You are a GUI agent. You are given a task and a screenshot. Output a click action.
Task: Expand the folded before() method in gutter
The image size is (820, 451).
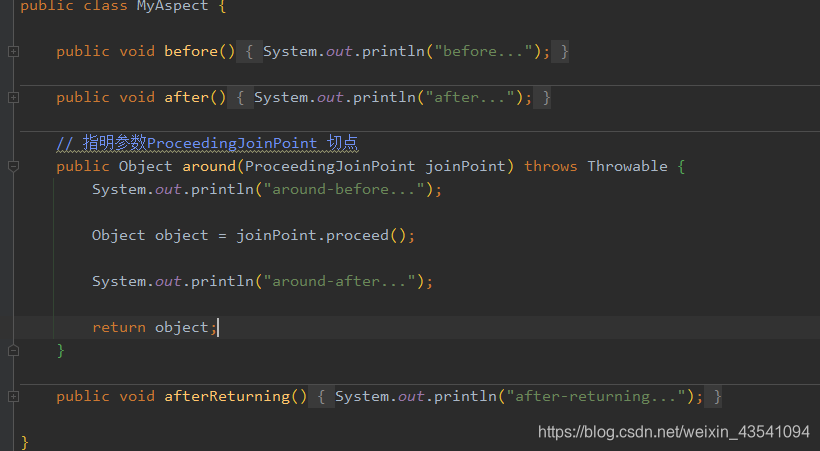[14, 51]
